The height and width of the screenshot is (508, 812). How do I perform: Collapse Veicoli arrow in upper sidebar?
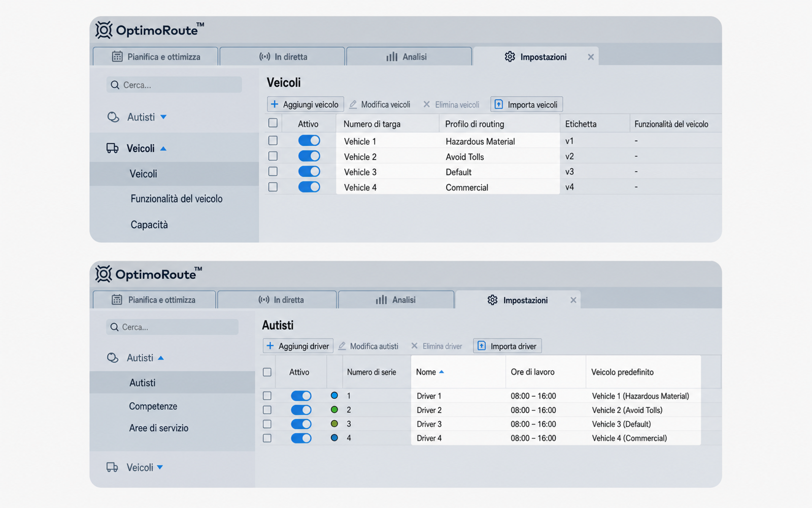pos(163,148)
